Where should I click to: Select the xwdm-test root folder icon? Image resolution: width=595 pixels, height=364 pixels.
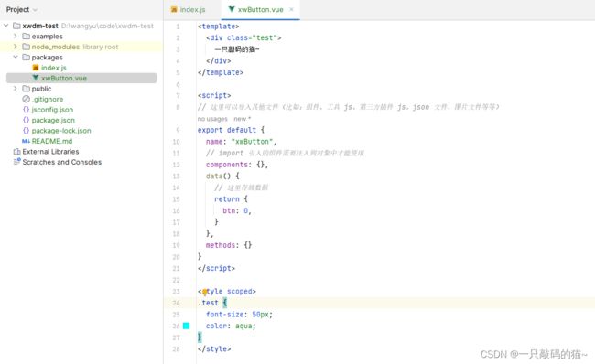[x=16, y=26]
